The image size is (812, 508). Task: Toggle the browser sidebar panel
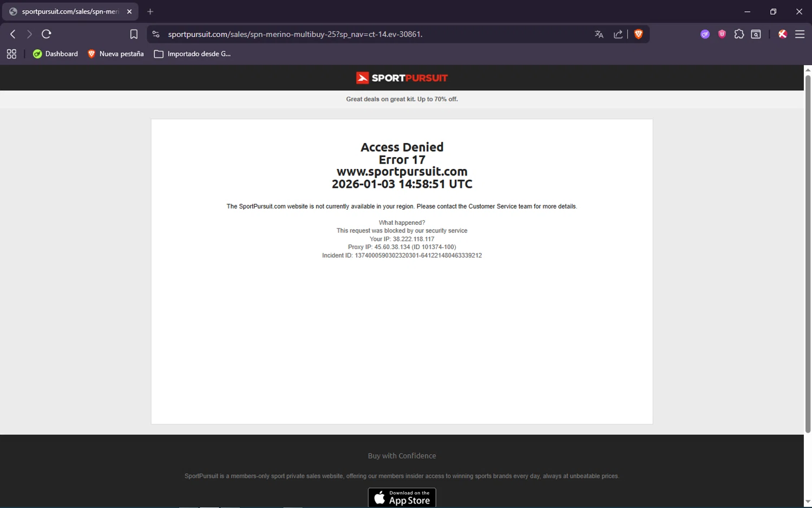[x=756, y=34]
